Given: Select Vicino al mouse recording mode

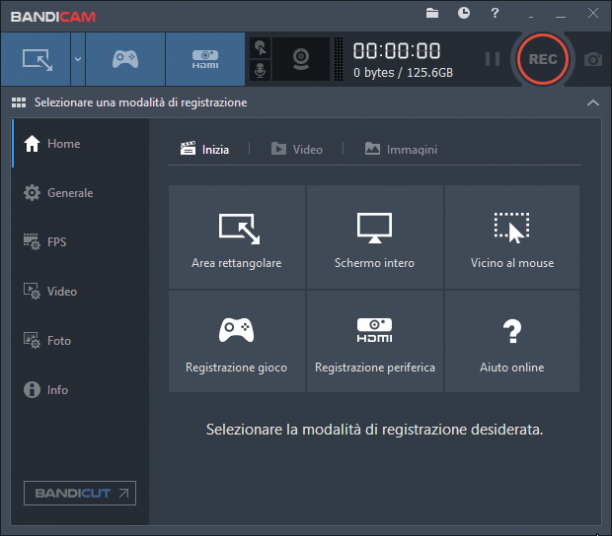Looking at the screenshot, I should coord(512,237).
